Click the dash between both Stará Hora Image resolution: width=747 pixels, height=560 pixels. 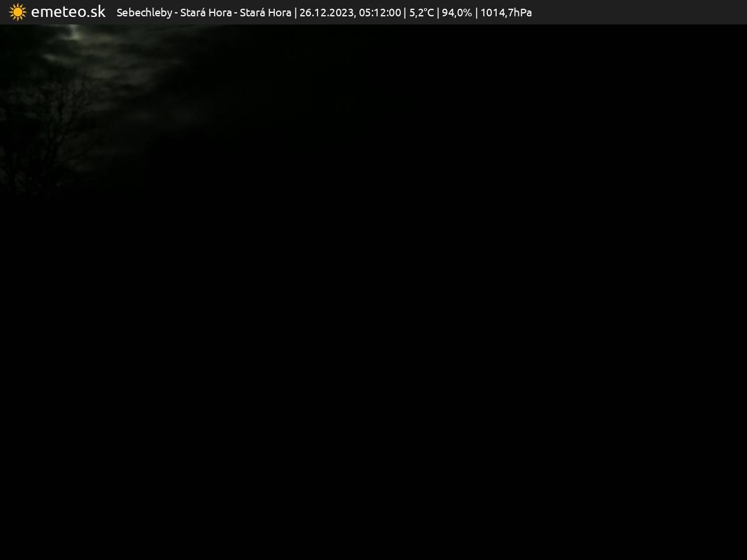tap(236, 13)
